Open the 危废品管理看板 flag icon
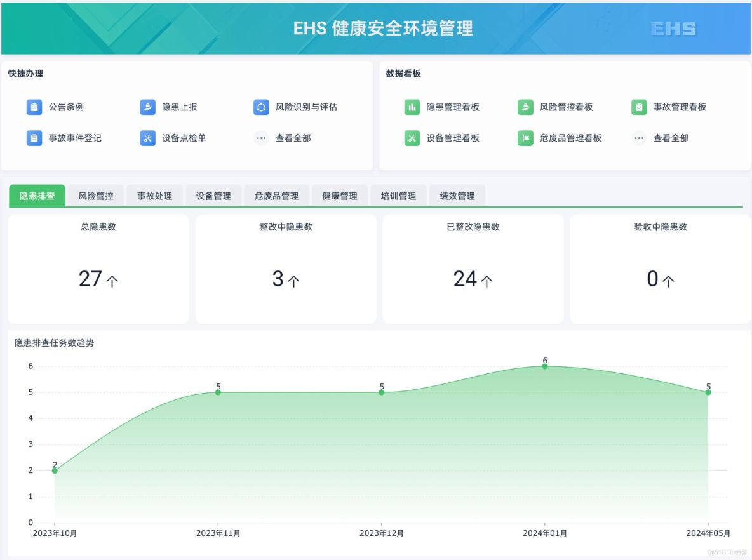The width and height of the screenshot is (752, 560). pos(524,138)
